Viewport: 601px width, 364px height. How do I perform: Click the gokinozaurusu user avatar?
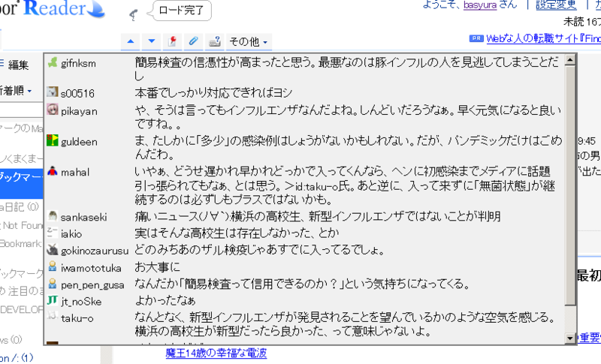tap(52, 250)
